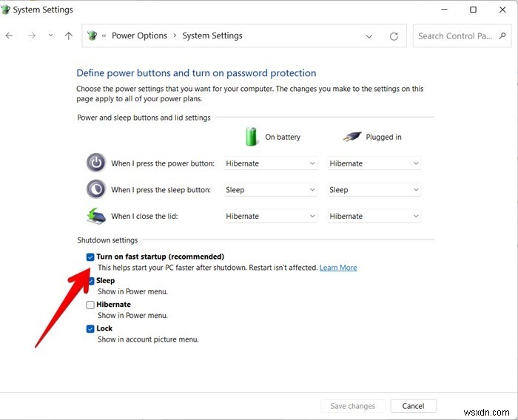This screenshot has height=420, width=518.
Task: Open power button Plugged in dropdown
Action: point(374,163)
